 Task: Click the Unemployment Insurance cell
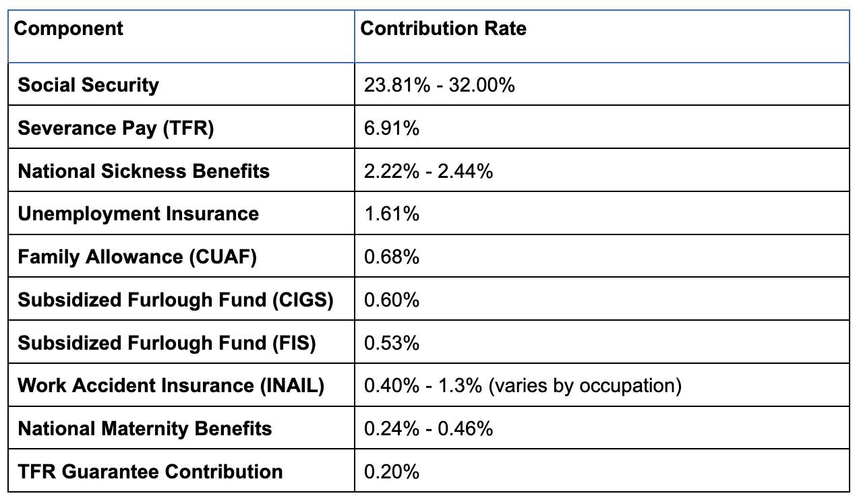pyautogui.click(x=138, y=214)
